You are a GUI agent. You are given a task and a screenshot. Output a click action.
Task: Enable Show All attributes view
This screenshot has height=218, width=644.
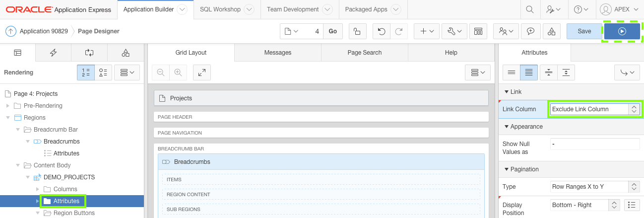click(529, 73)
